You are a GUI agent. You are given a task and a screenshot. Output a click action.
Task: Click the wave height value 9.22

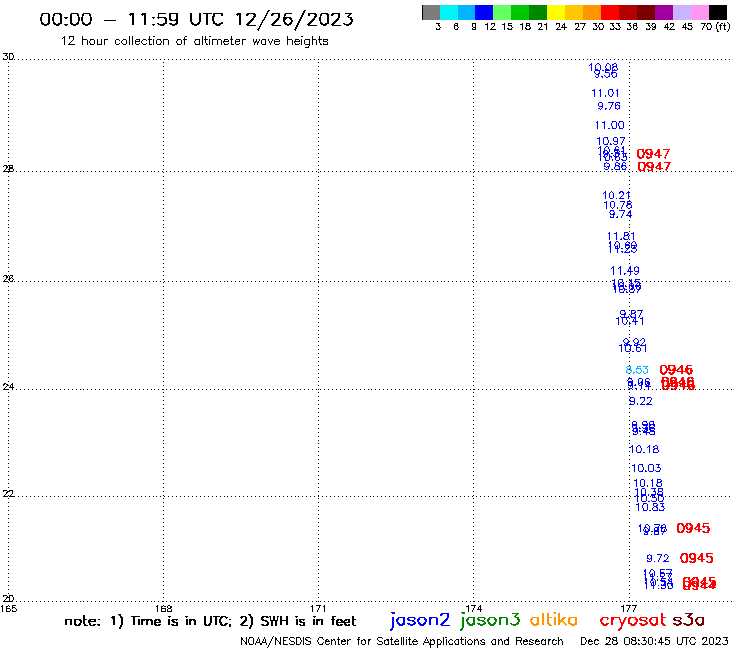(640, 401)
